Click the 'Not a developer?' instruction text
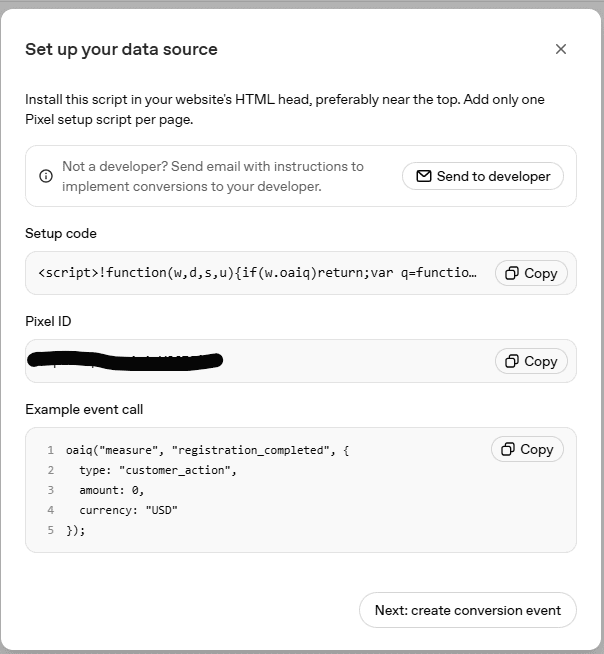604x654 pixels. coord(213,176)
